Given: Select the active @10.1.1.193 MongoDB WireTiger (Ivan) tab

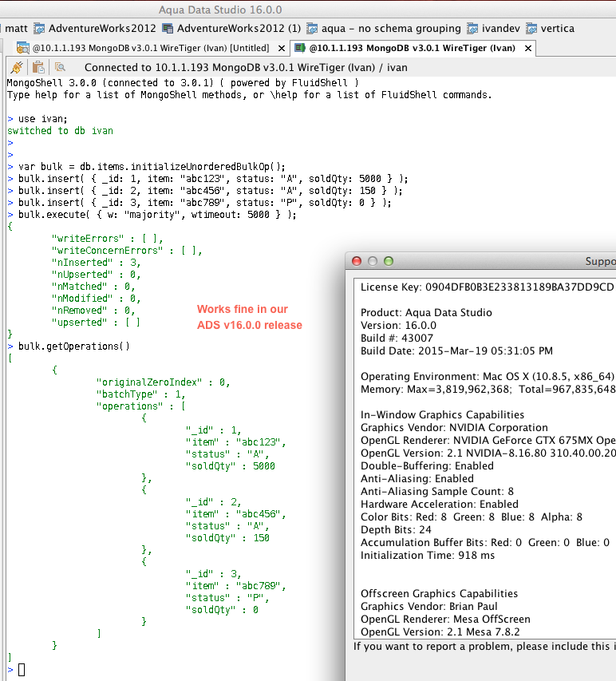Looking at the screenshot, I should click(x=413, y=48).
